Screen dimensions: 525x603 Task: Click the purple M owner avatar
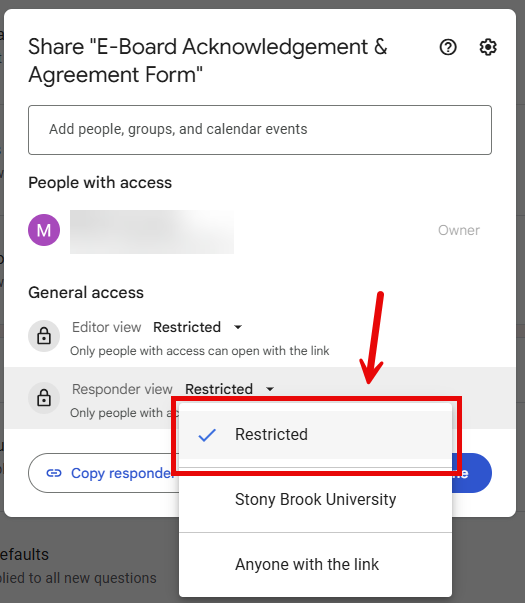pyautogui.click(x=44, y=230)
